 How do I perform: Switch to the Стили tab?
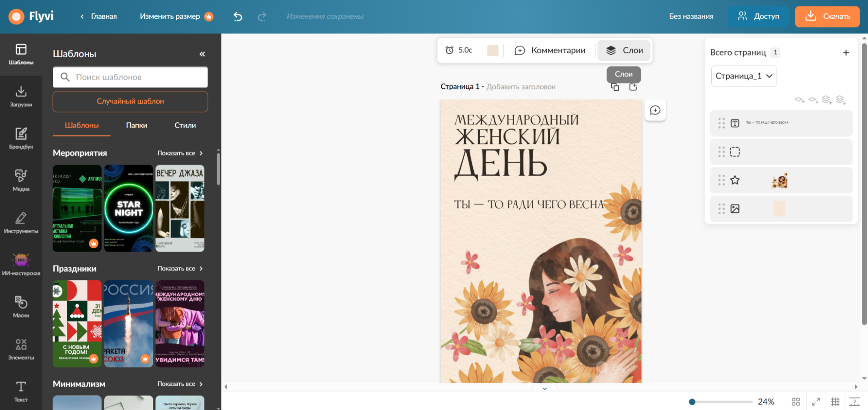(185, 125)
